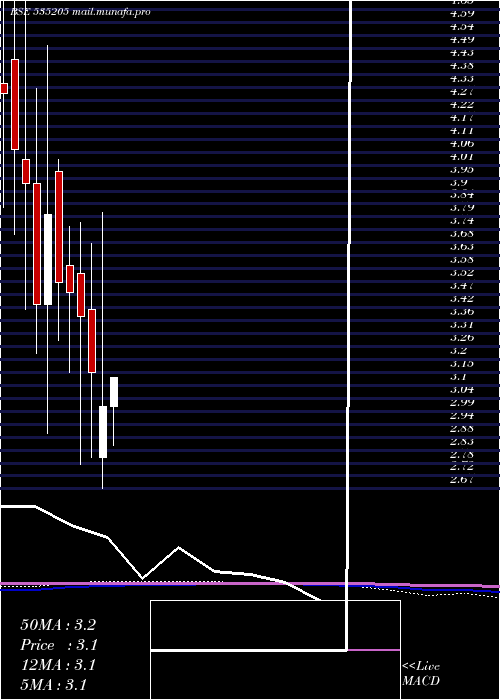
Task: Select the 4.11 price axis label
Action: pyautogui.click(x=462, y=130)
